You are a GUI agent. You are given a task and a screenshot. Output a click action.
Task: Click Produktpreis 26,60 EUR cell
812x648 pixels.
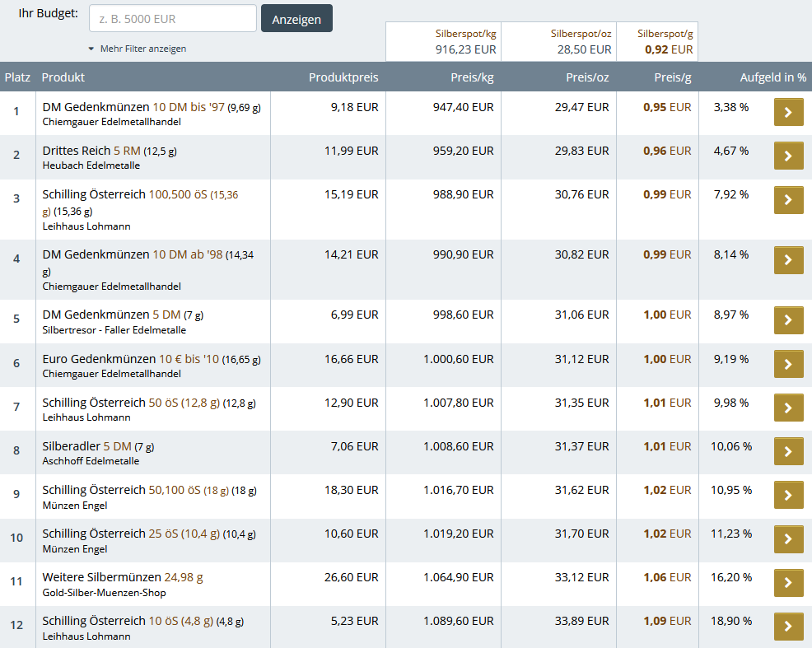tap(351, 577)
